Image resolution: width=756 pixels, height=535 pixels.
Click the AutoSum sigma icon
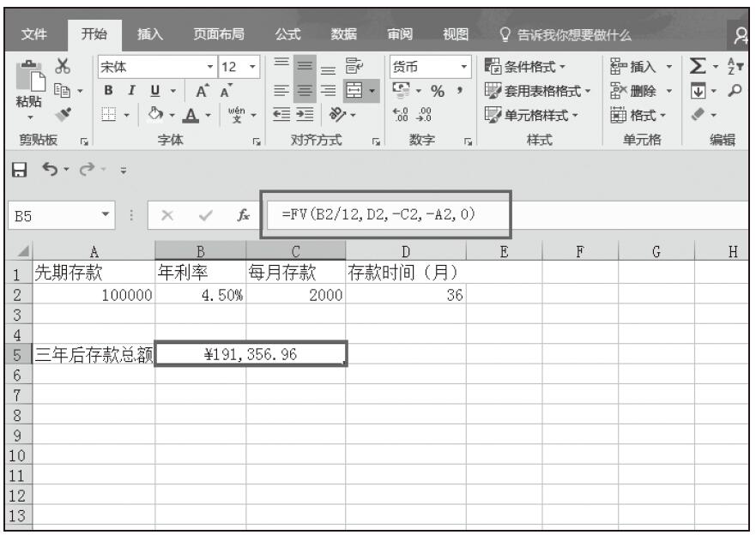(697, 66)
